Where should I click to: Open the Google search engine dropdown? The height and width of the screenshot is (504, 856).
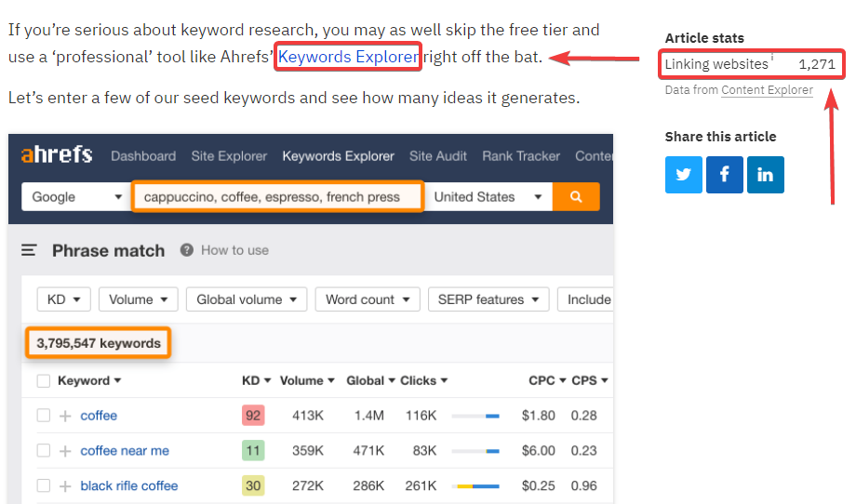76,196
